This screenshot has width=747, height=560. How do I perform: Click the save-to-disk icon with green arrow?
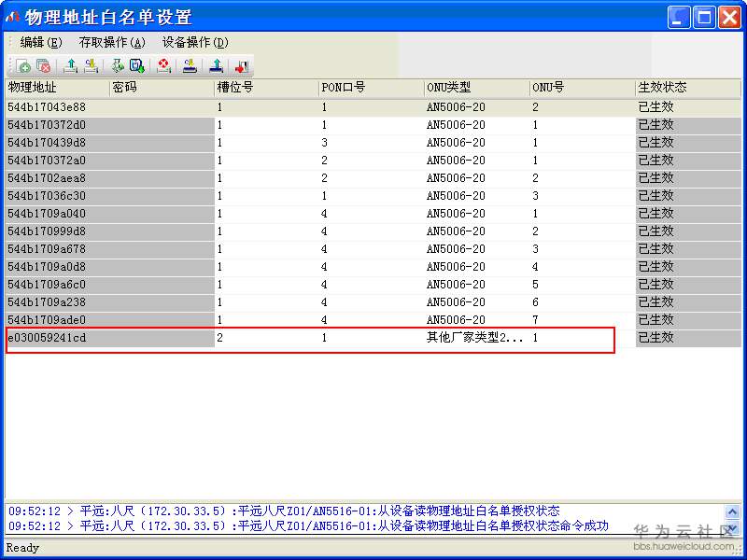coord(137,65)
